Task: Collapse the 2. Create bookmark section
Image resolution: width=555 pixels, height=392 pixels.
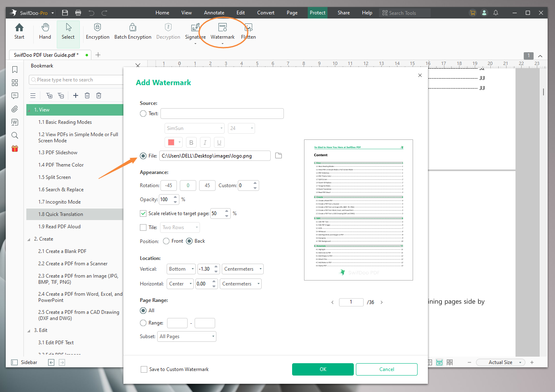Action: (29, 239)
